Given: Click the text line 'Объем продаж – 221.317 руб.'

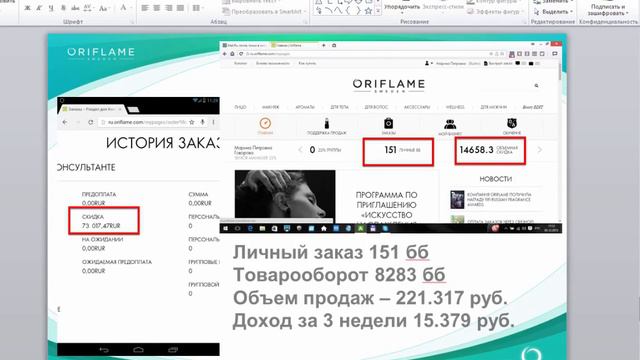Looking at the screenshot, I should pos(370,298).
